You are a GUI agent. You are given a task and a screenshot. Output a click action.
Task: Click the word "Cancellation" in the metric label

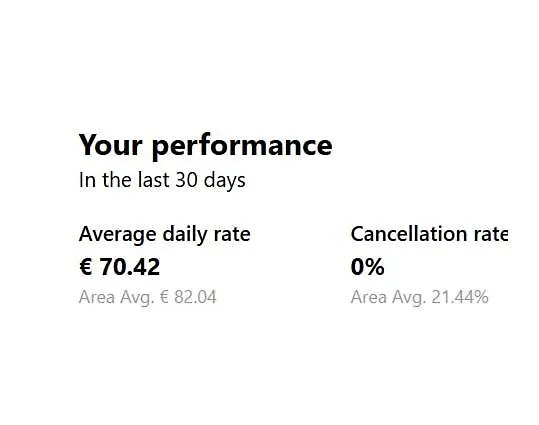pyautogui.click(x=409, y=234)
